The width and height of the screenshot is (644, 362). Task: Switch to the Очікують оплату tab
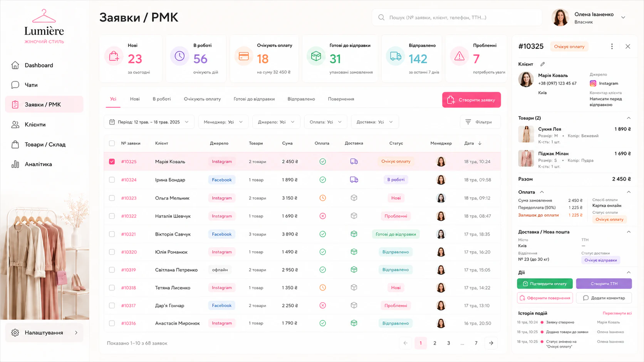202,99
